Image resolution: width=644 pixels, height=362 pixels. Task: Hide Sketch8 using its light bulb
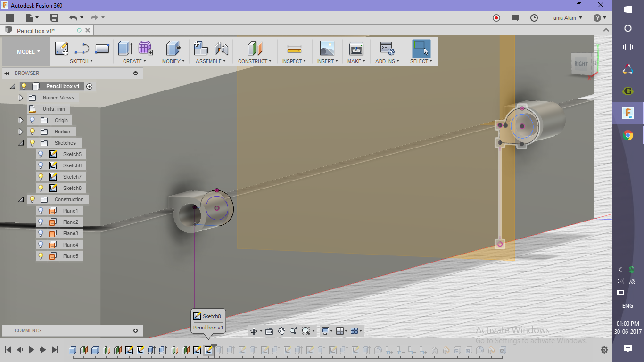click(x=41, y=188)
